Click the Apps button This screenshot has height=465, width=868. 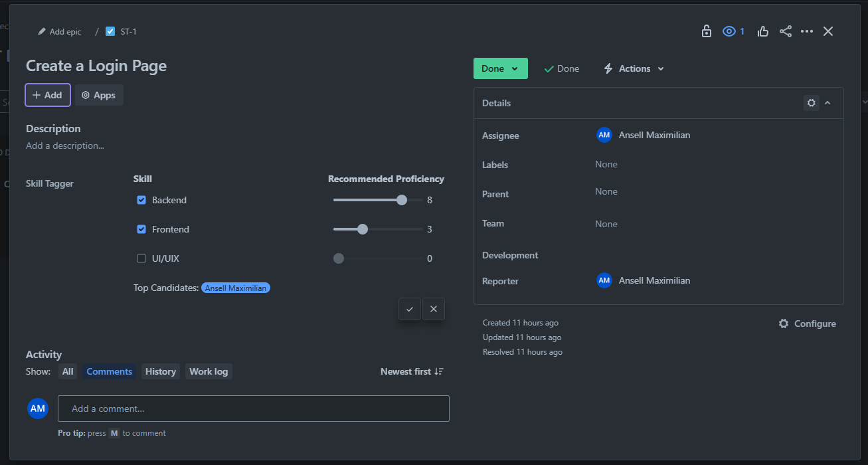tap(99, 94)
